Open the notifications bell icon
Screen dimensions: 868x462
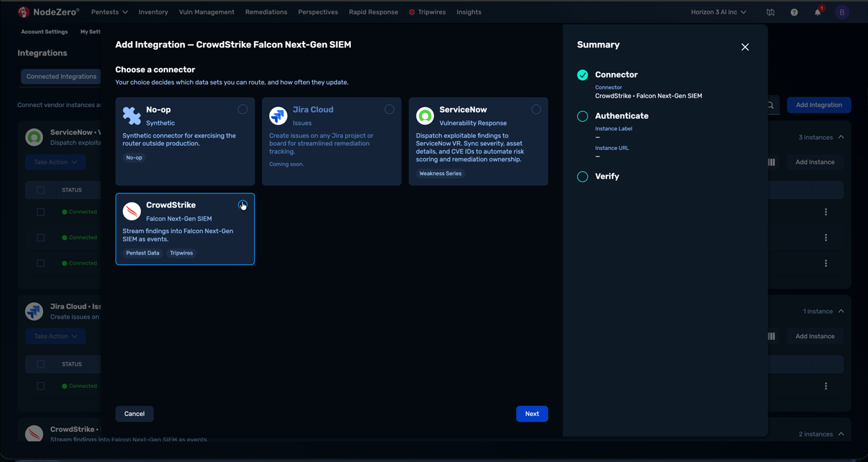point(818,12)
